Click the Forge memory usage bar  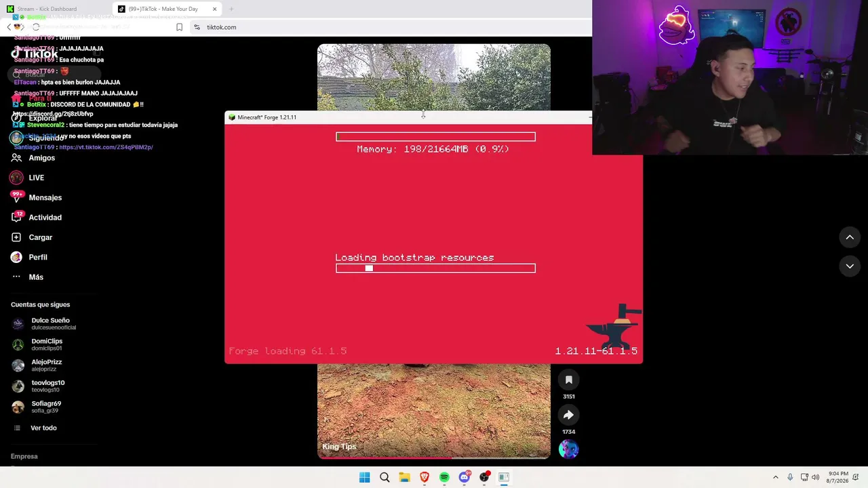click(x=435, y=137)
